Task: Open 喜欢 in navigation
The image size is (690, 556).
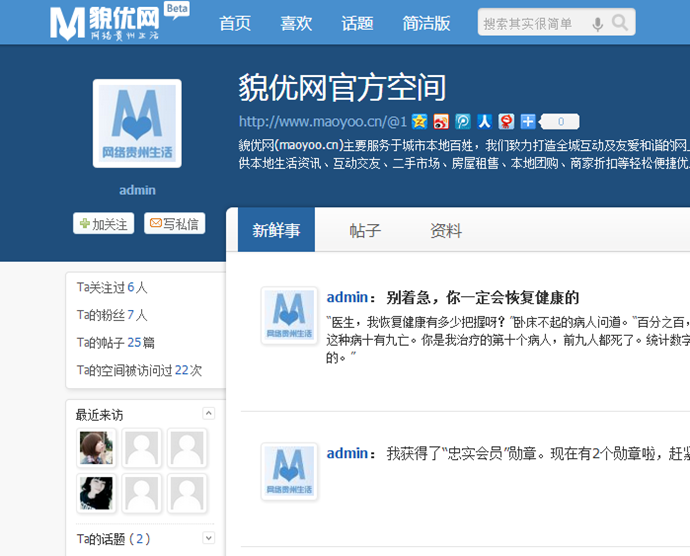Action: pyautogui.click(x=296, y=23)
